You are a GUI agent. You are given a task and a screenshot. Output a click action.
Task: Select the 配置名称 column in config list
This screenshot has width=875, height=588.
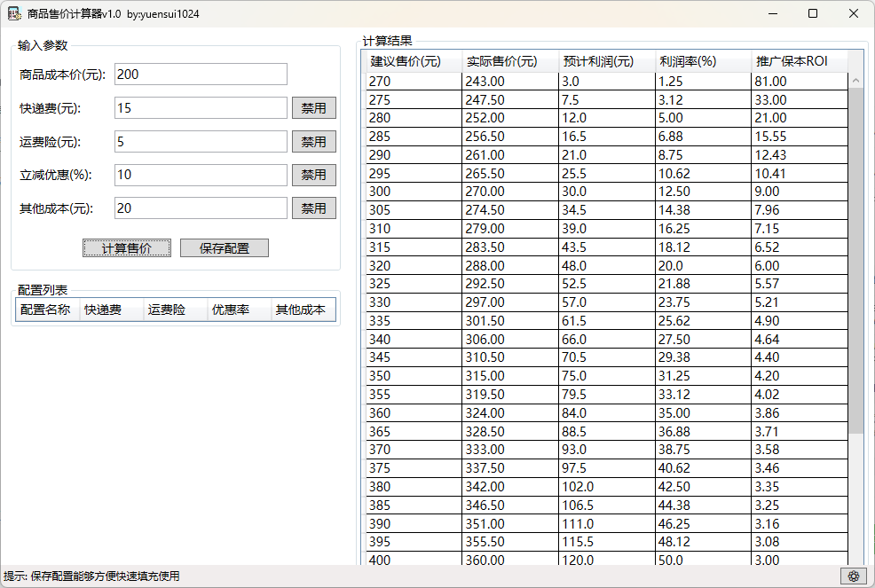(46, 310)
